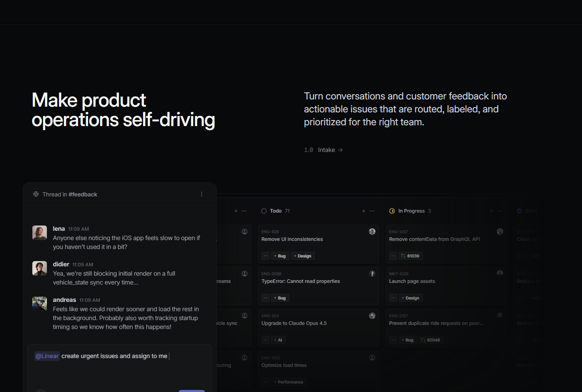Open the three-dot menu in feedback thread header

click(202, 194)
